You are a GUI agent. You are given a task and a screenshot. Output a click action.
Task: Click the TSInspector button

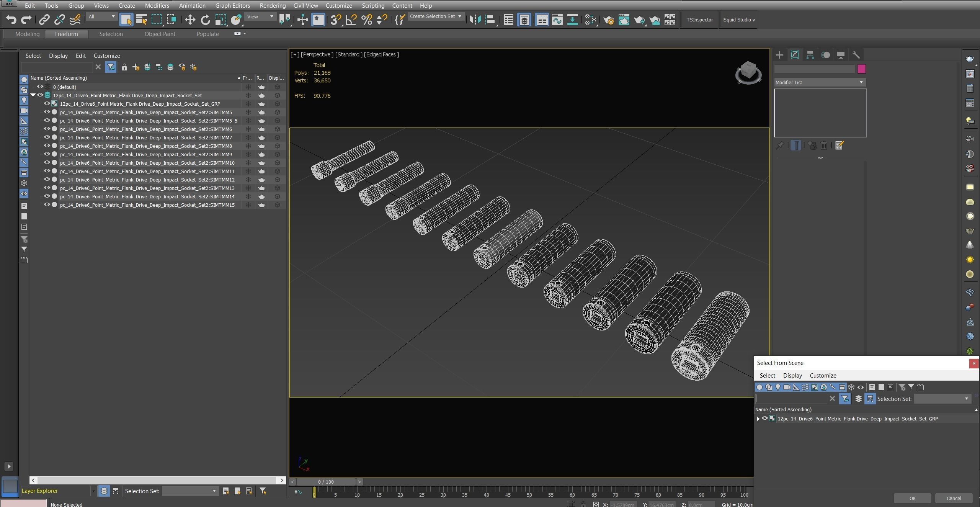pos(699,20)
